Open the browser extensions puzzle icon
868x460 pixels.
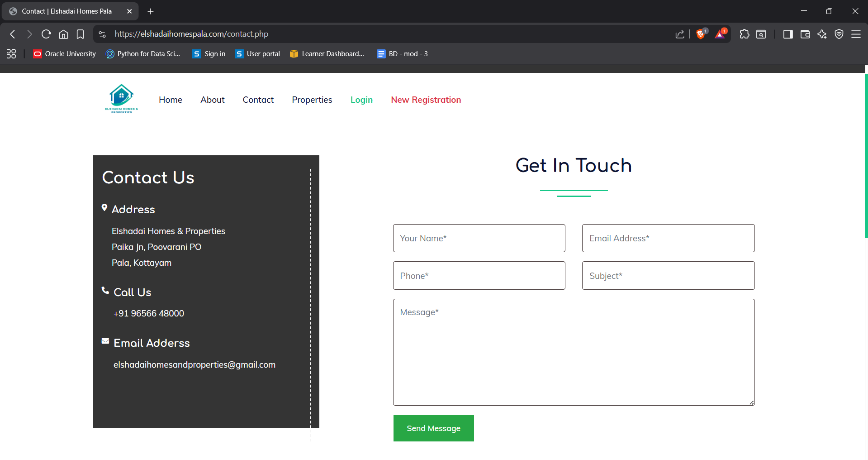point(744,34)
